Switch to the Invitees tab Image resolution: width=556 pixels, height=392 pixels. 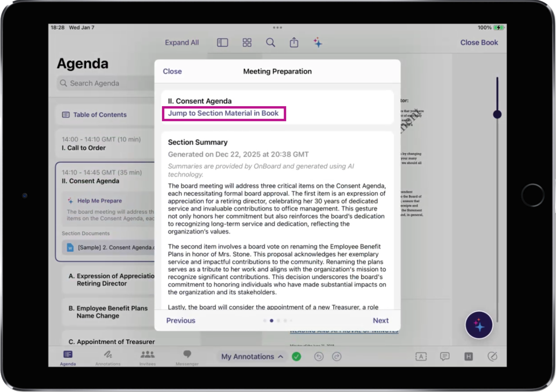(148, 357)
